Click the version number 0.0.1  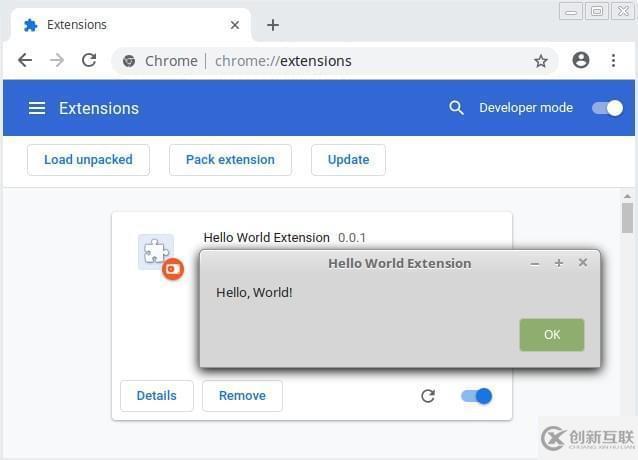[x=352, y=238]
